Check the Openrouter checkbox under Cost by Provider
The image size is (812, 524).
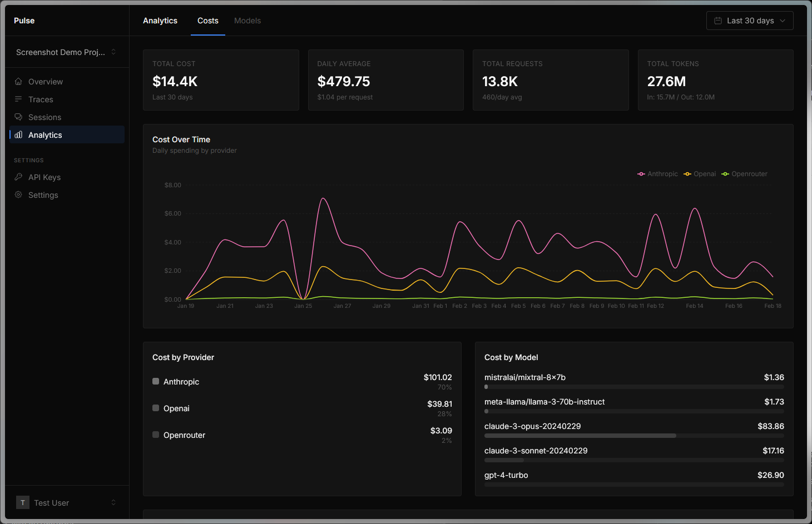point(155,434)
